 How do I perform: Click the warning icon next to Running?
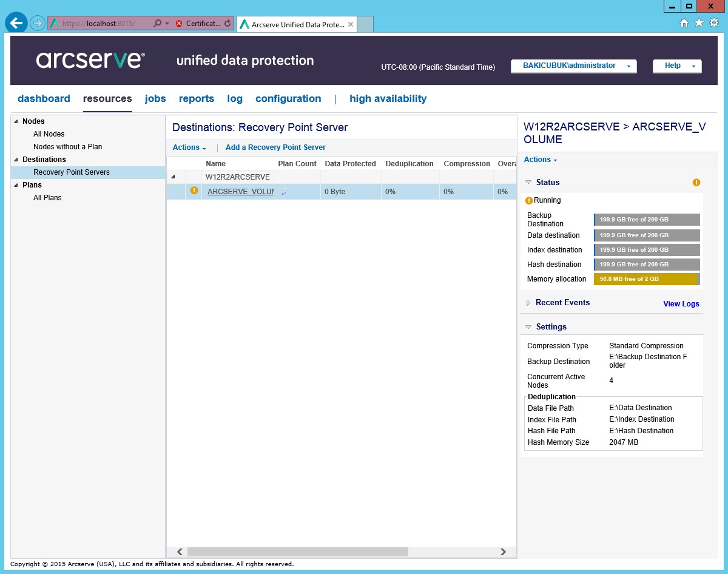pos(529,200)
